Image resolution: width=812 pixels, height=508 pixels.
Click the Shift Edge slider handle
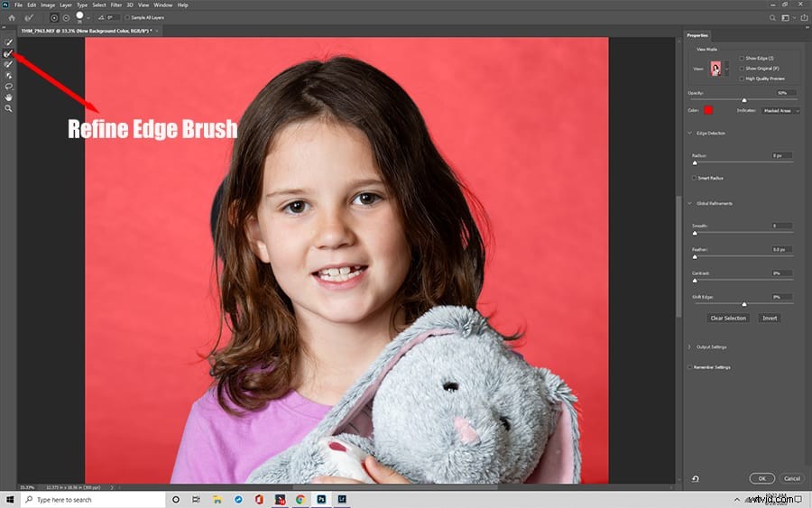744,304
